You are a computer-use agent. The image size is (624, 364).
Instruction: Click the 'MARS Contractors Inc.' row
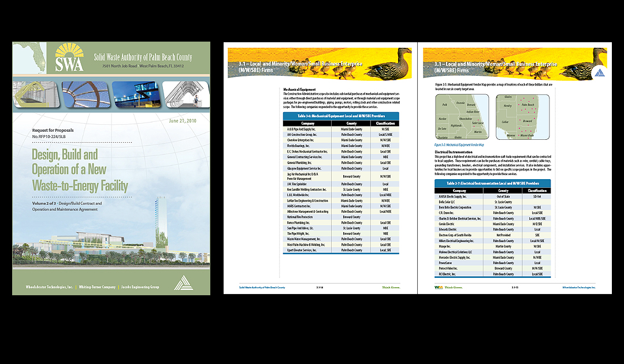click(x=341, y=206)
